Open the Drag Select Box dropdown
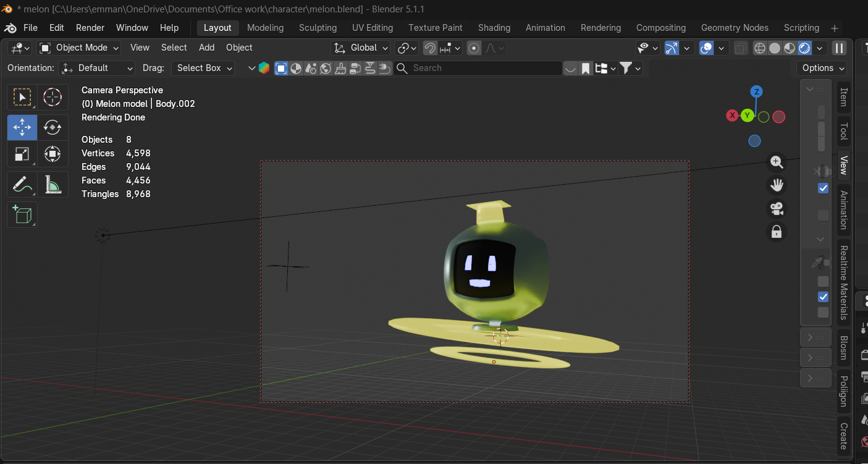 203,68
